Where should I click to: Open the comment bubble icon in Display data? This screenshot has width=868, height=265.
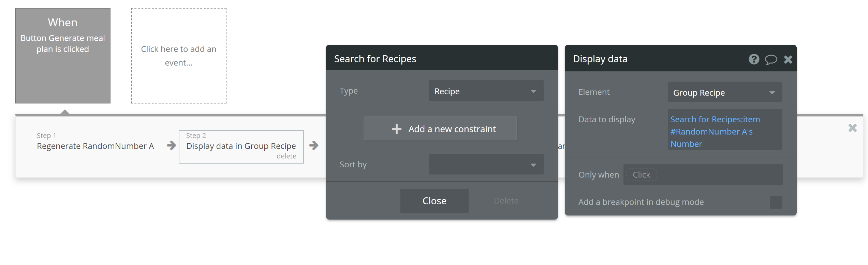[x=771, y=60]
